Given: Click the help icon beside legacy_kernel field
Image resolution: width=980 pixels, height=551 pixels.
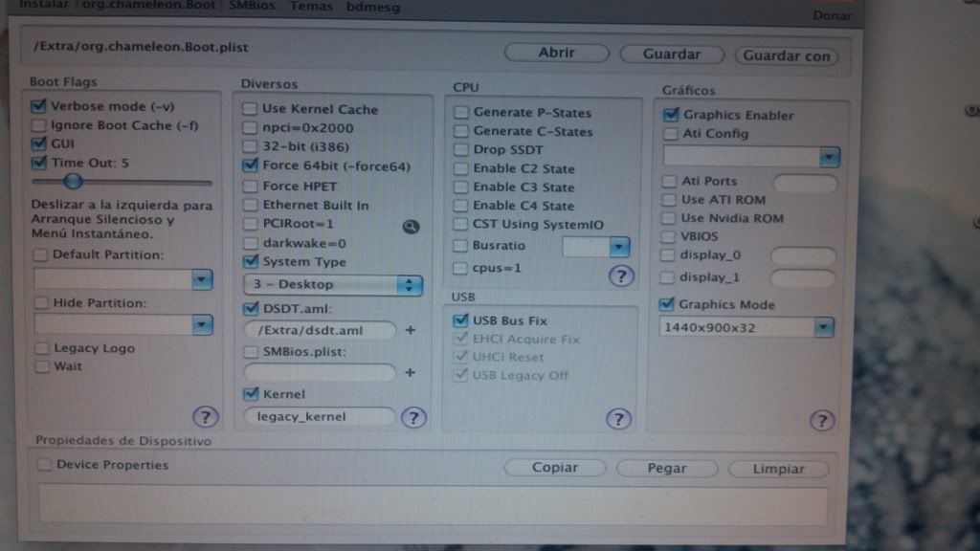Looking at the screenshot, I should tap(413, 417).
